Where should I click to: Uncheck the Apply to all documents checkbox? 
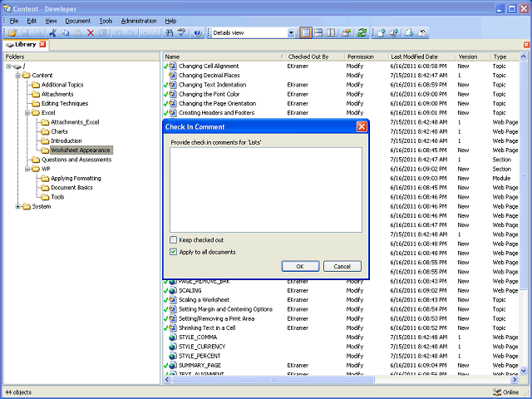[x=174, y=252]
